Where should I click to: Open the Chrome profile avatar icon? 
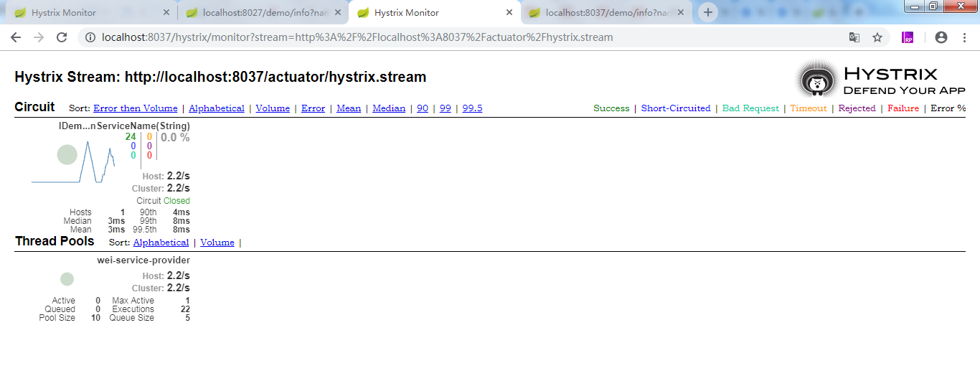pos(941,37)
